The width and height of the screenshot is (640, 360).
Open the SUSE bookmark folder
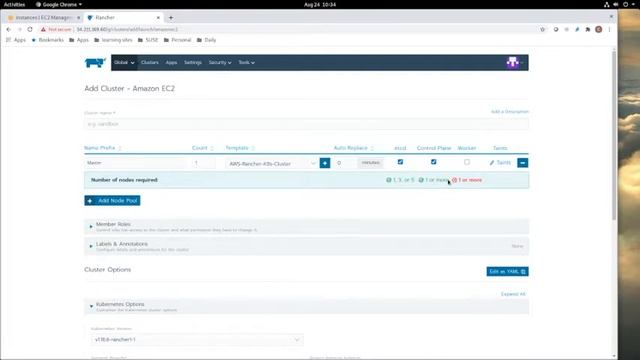pyautogui.click(x=148, y=40)
